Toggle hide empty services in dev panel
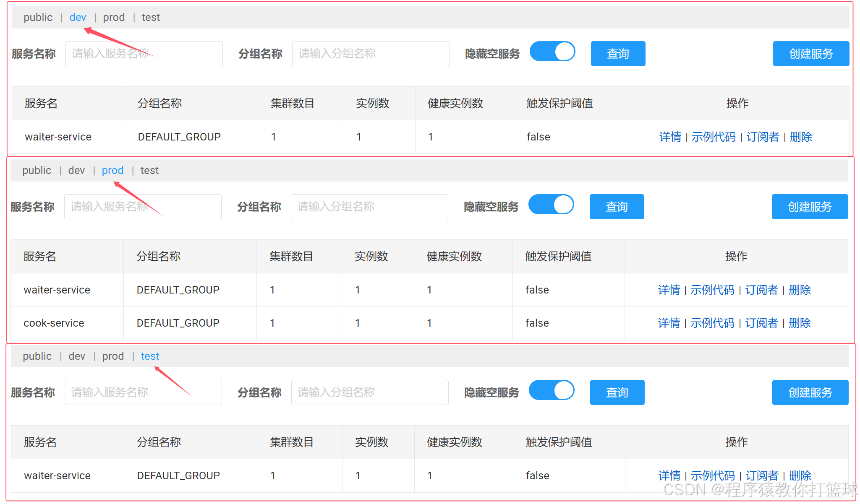Viewport: 860px width, 504px height. tap(552, 52)
